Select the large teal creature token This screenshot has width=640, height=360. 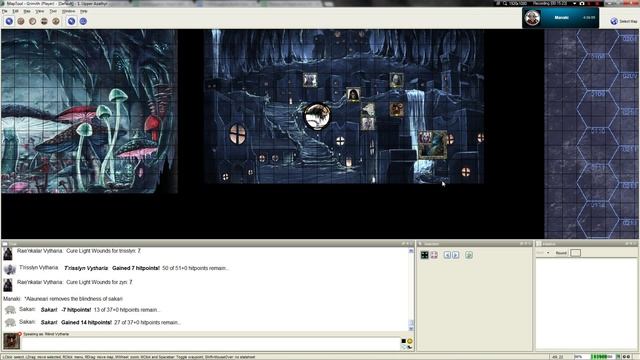tap(433, 145)
